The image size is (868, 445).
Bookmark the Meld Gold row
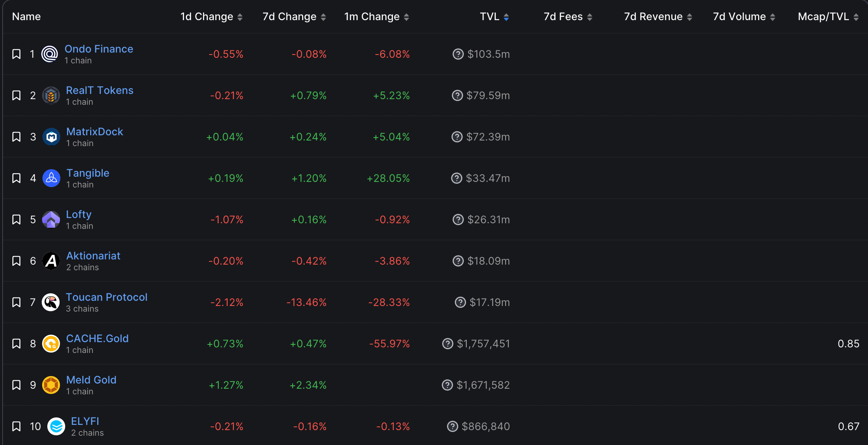16,385
